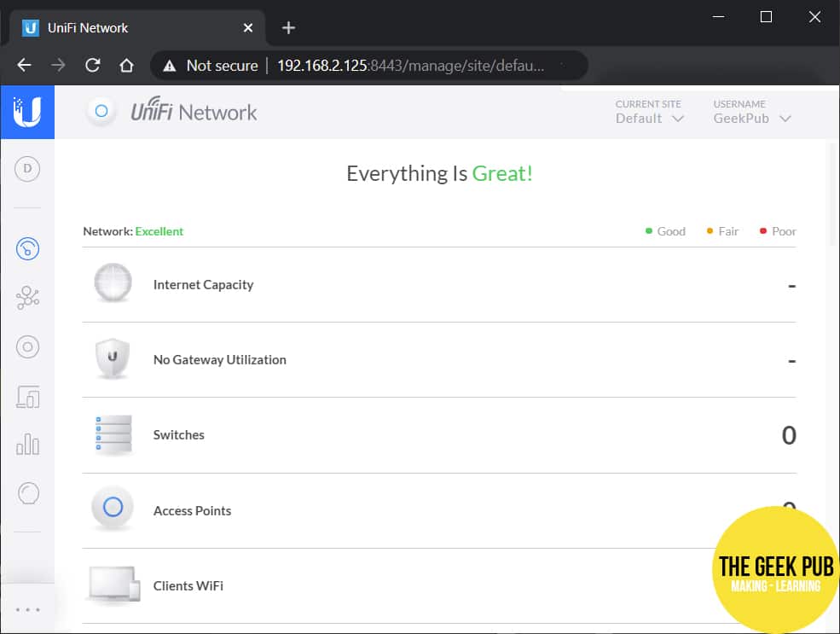This screenshot has height=634, width=840.
Task: Click the Fair legend indicator
Action: [722, 231]
